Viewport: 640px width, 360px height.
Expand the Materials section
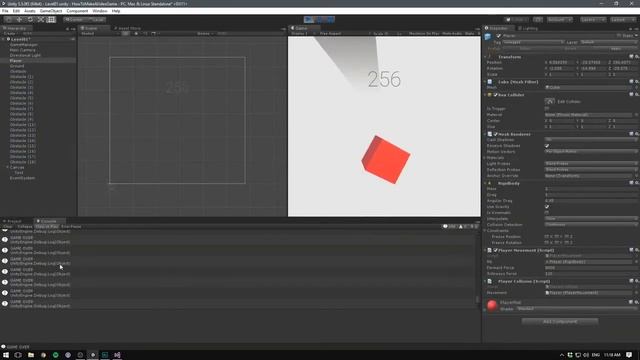485,158
